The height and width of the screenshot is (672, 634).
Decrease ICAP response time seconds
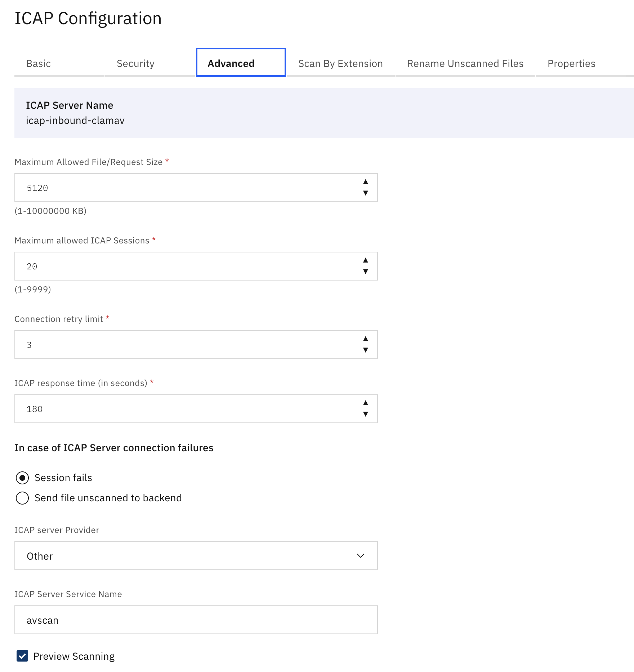tap(365, 414)
